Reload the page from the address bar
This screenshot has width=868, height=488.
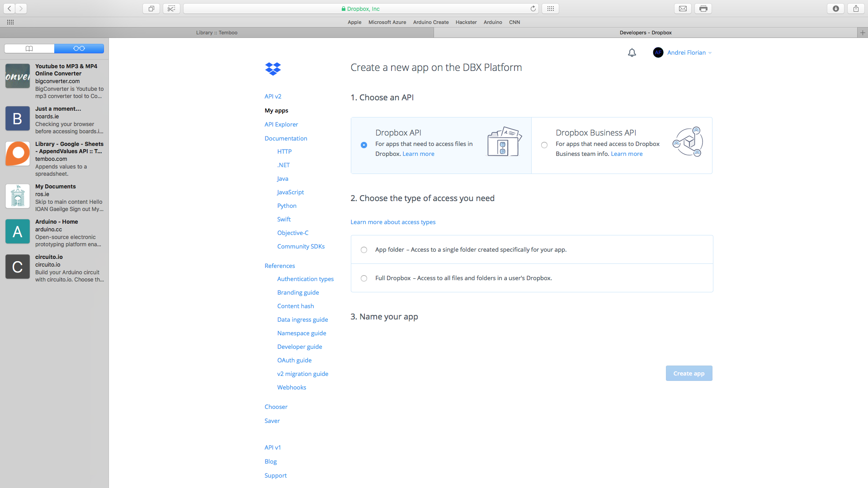pos(533,8)
